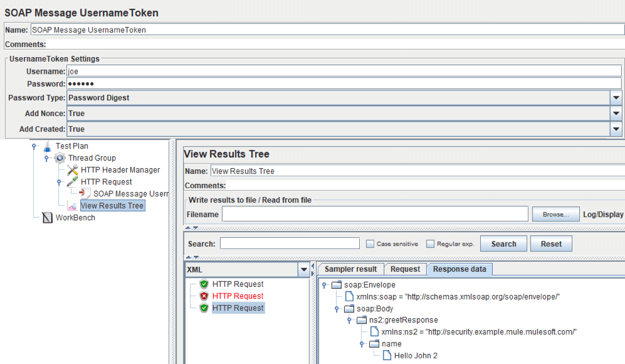Screen dimensions: 625x364
Task: Click the Filename input field
Action: [375, 214]
